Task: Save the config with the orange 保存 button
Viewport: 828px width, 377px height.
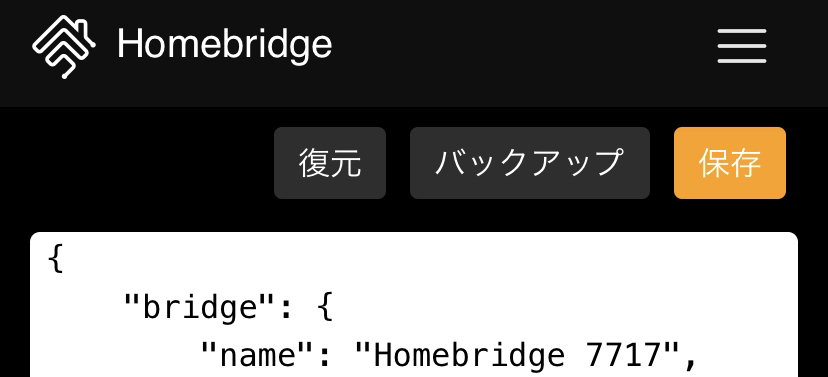Action: [x=730, y=163]
